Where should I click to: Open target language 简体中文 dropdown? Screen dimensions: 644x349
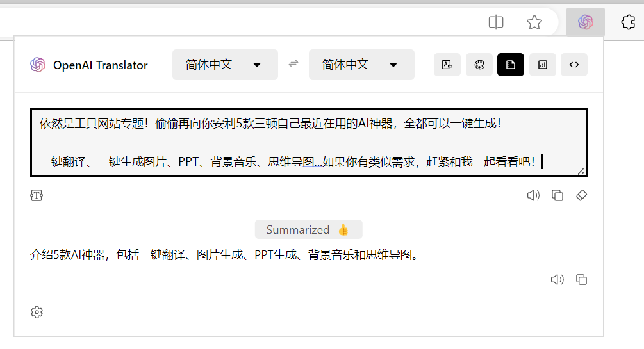tap(361, 65)
